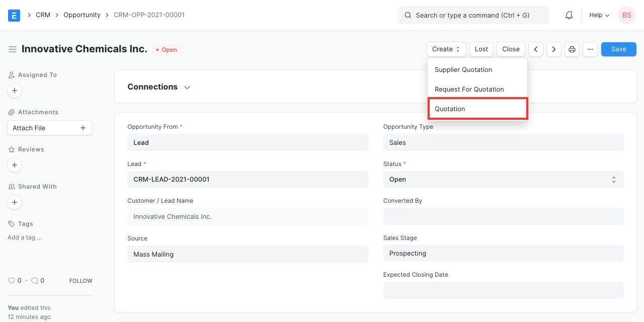
Task: Mark the opportunity as Lost
Action: (481, 49)
